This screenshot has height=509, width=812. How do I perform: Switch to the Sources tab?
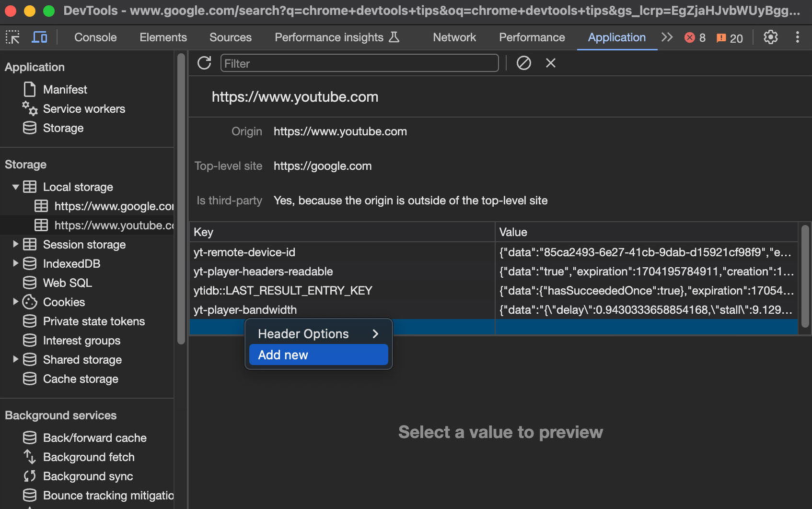click(231, 37)
